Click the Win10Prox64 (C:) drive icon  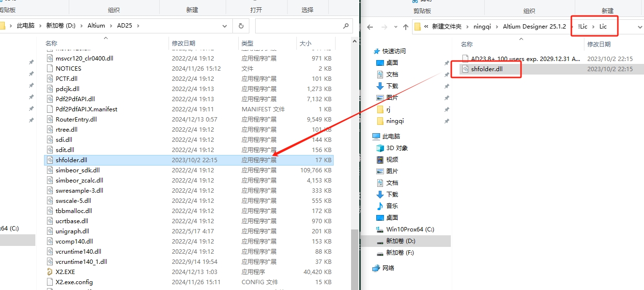pyautogui.click(x=380, y=229)
